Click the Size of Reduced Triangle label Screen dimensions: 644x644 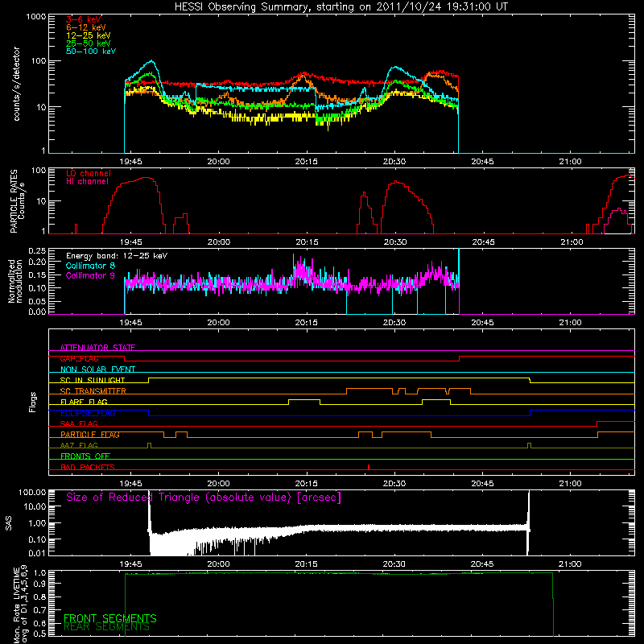click(x=204, y=497)
